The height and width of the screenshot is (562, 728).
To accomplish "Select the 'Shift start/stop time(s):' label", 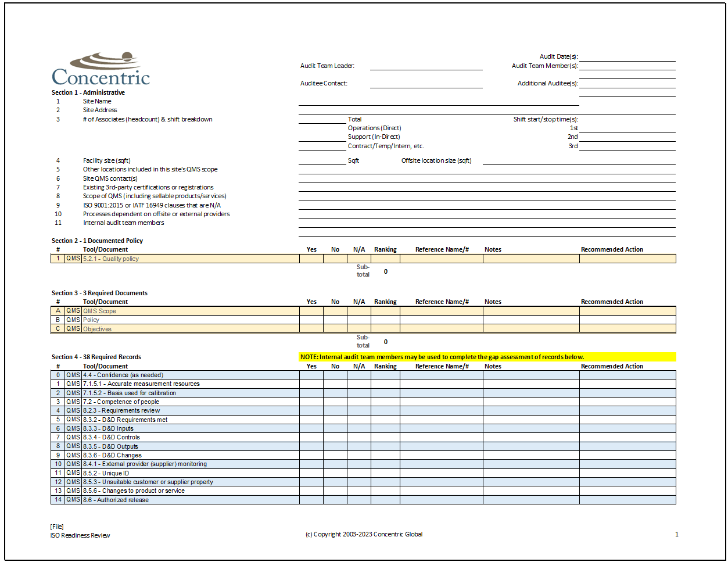I will (x=546, y=119).
